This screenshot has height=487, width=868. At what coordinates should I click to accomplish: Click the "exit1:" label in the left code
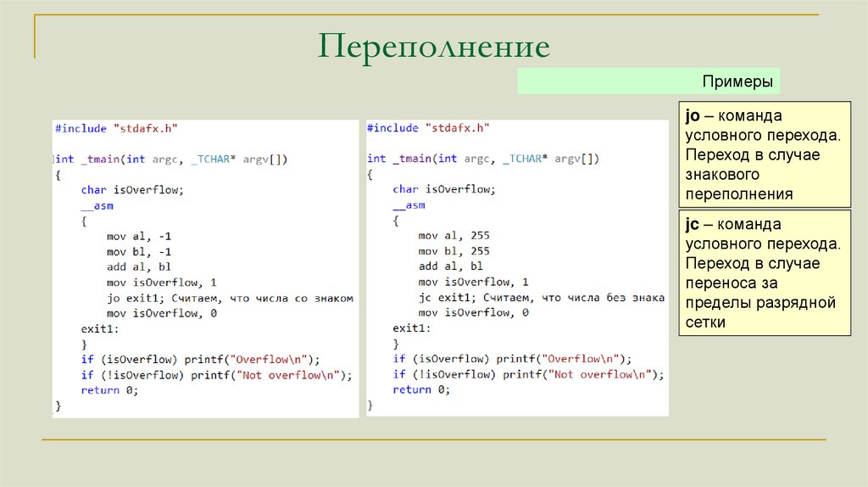(x=101, y=328)
